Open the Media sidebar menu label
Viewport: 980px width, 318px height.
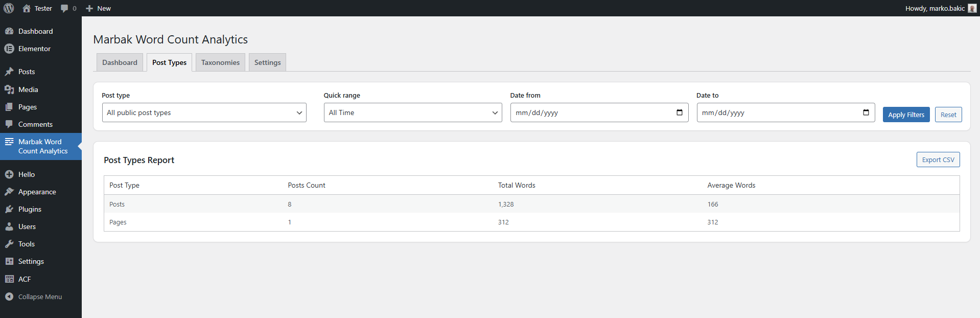(x=28, y=89)
